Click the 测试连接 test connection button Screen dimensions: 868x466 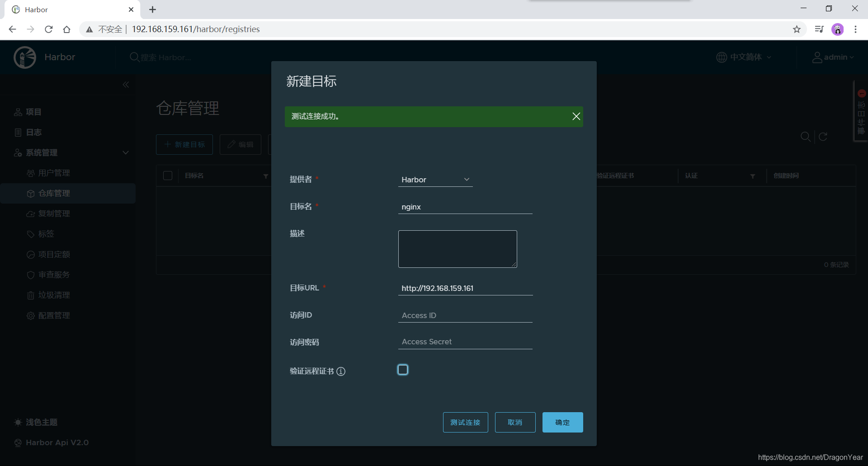(465, 422)
